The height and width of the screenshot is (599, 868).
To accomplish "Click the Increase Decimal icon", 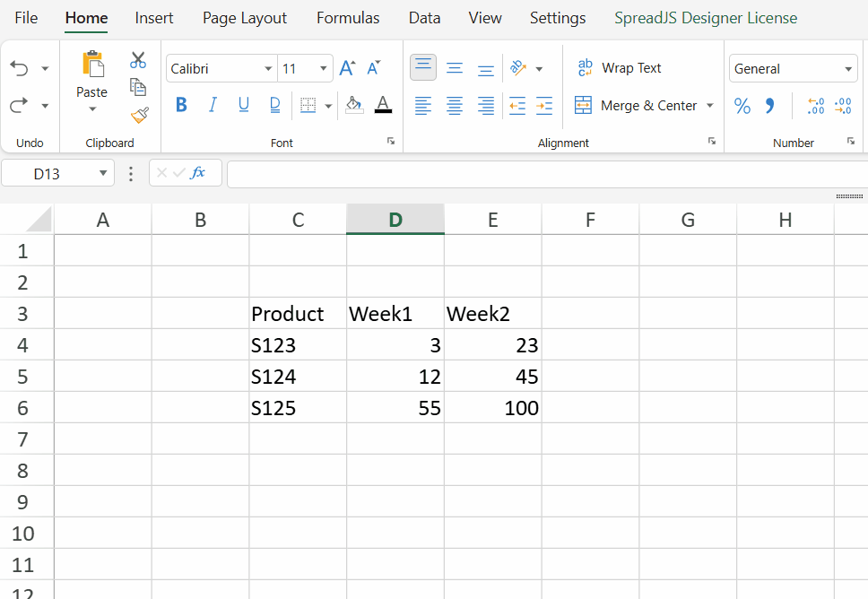I will pos(816,105).
